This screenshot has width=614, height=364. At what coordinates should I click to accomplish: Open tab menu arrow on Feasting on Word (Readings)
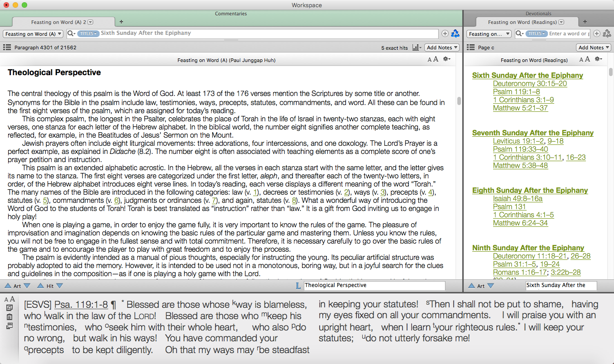coord(561,22)
